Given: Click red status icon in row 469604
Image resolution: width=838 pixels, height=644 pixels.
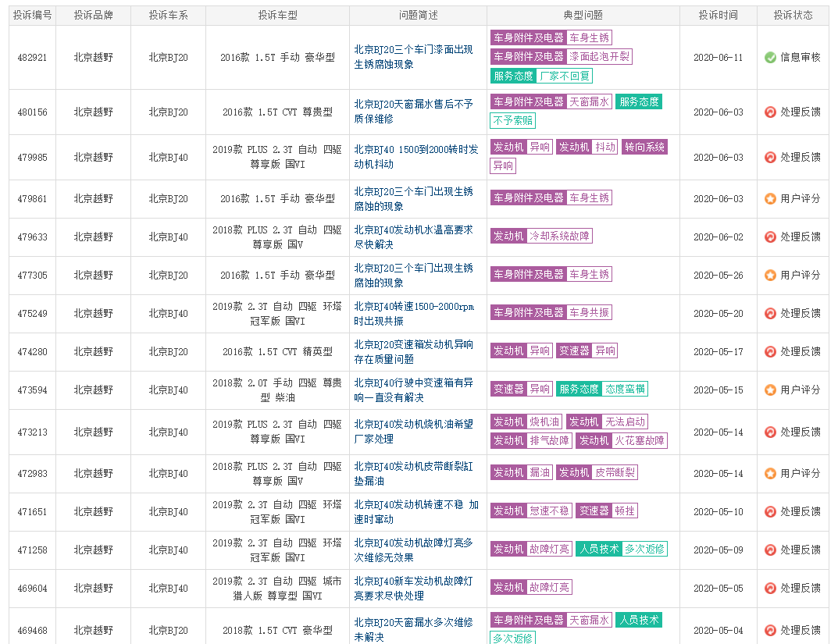Looking at the screenshot, I should pyautogui.click(x=770, y=589).
